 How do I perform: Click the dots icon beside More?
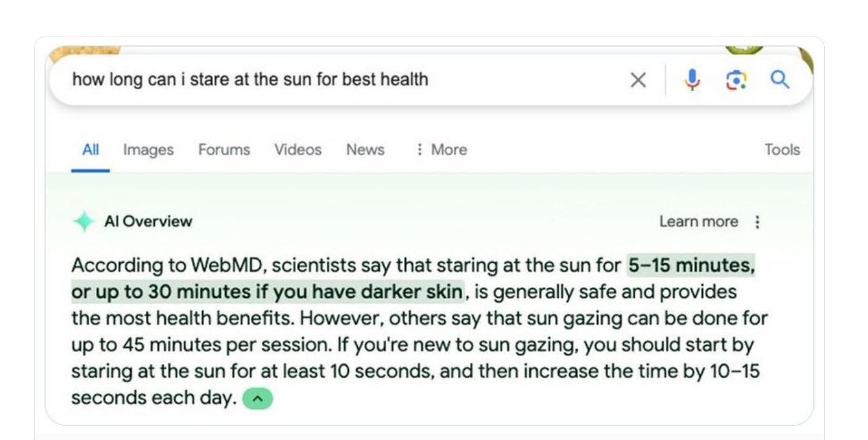419,149
